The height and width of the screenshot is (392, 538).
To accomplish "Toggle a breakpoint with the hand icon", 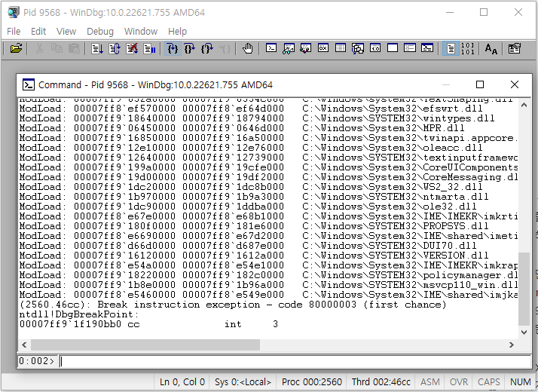I will click(247, 49).
